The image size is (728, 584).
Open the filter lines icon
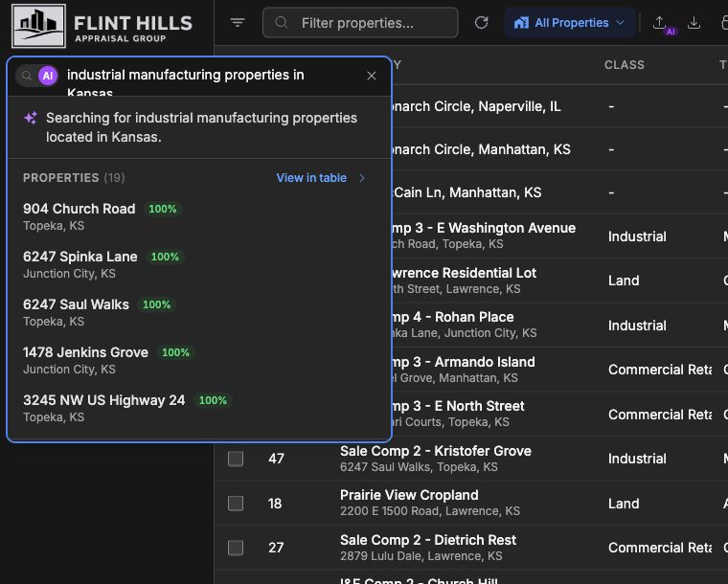[x=238, y=22]
